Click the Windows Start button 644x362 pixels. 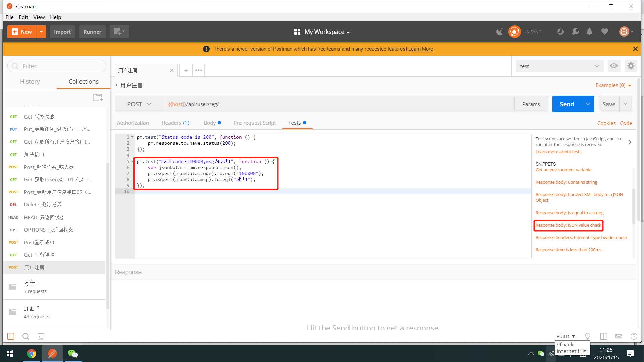[10, 354]
